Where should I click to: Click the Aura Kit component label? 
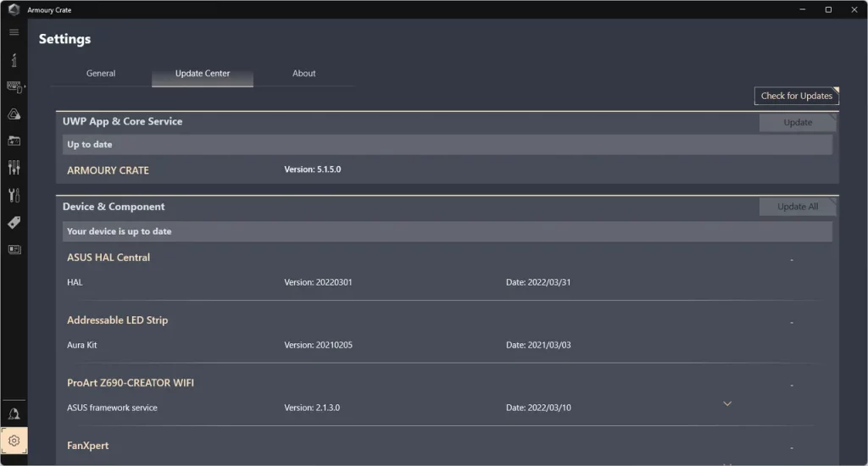82,345
